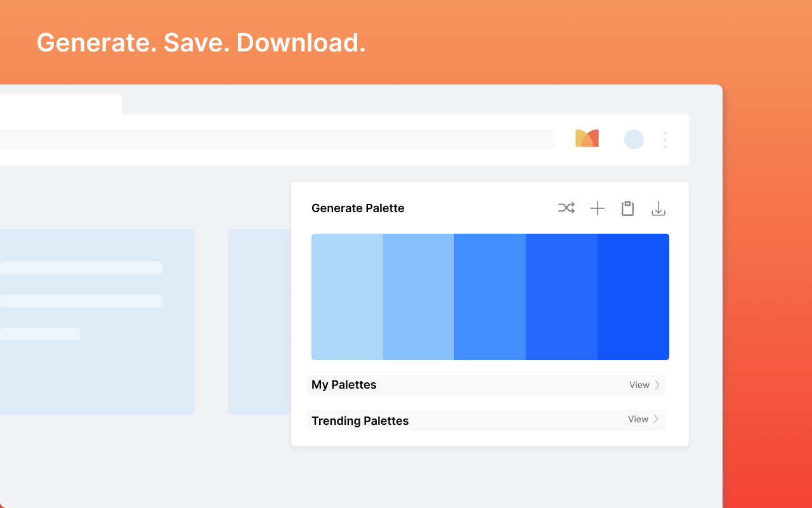
Task: Pick the fourth royal blue swatch
Action: click(561, 297)
